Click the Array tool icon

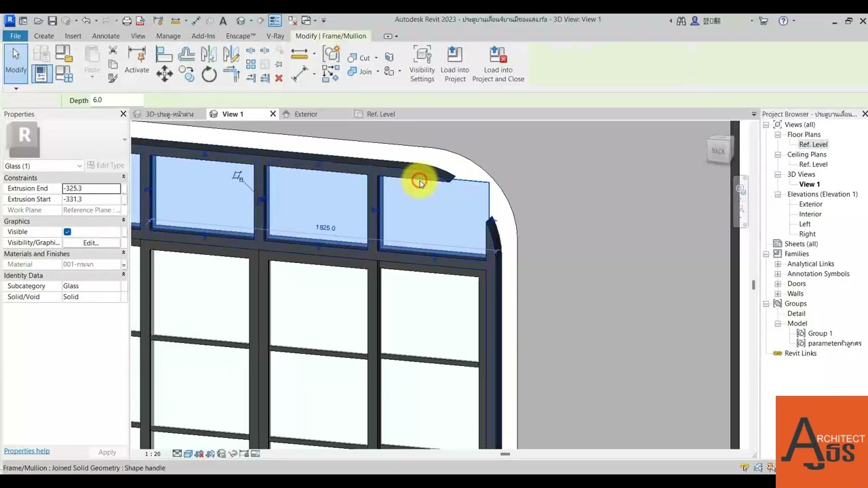pyautogui.click(x=251, y=64)
